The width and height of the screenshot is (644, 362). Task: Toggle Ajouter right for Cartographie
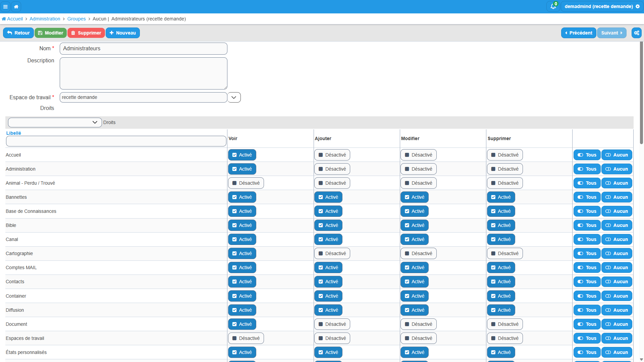pyautogui.click(x=332, y=253)
